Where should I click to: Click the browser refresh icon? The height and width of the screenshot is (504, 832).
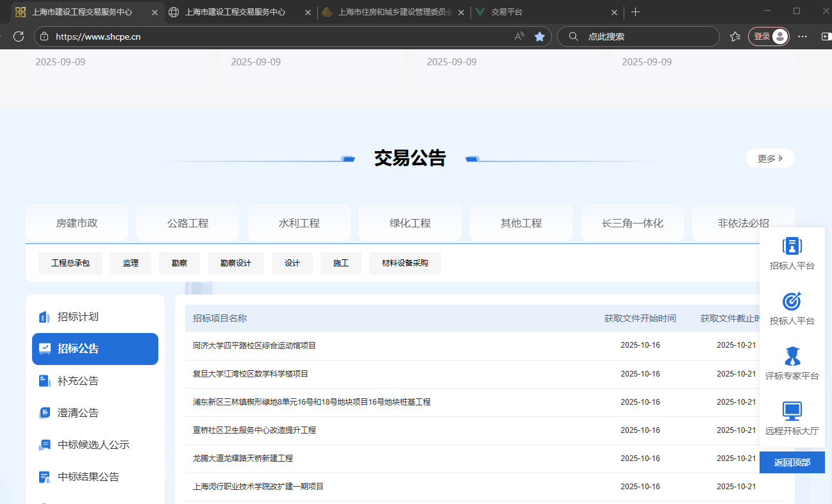(x=19, y=37)
